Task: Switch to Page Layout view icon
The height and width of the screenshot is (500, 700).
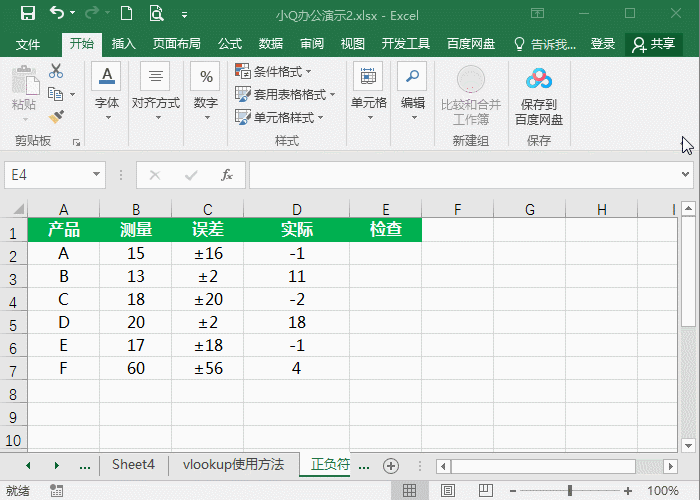Action: pyautogui.click(x=448, y=491)
